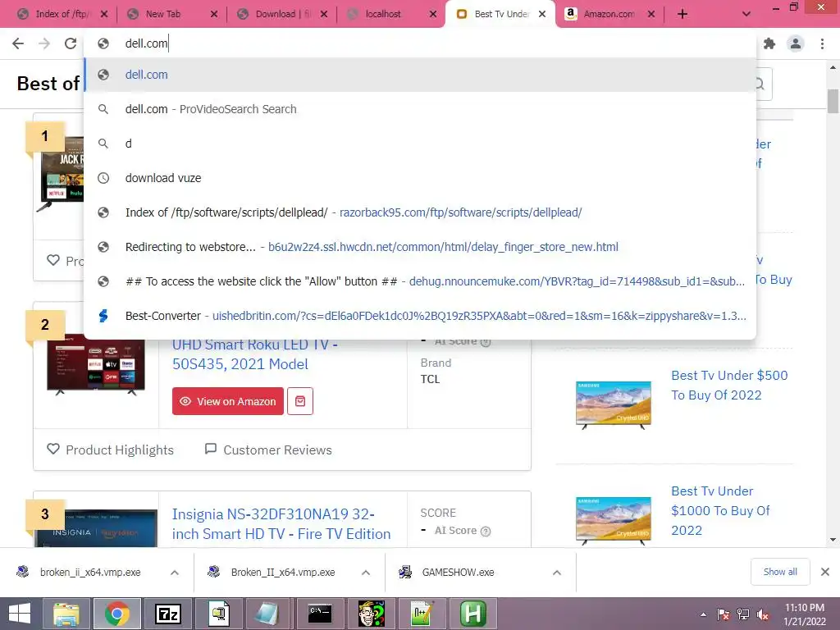
Task: Open Best Tv Under $1000 link
Action: 720,510
